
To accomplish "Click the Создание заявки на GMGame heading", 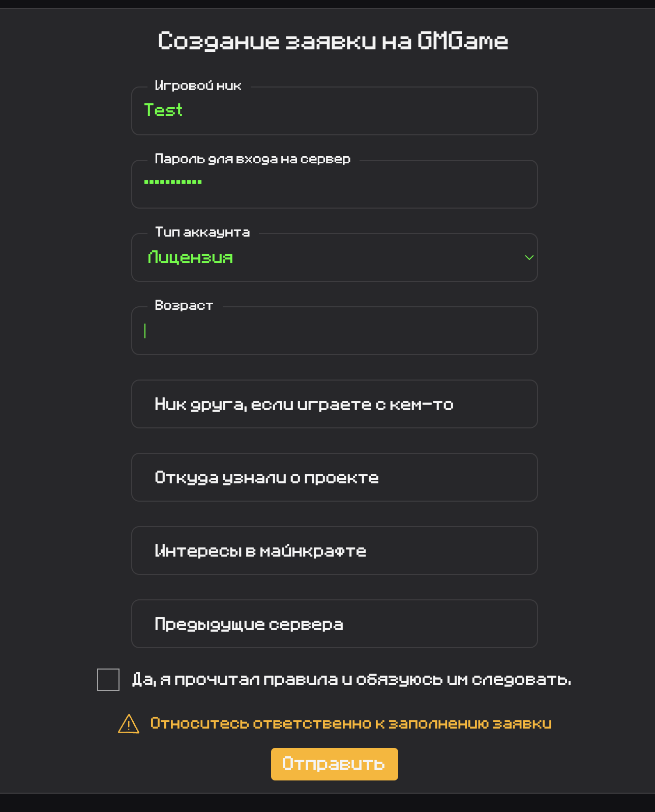I will point(333,41).
